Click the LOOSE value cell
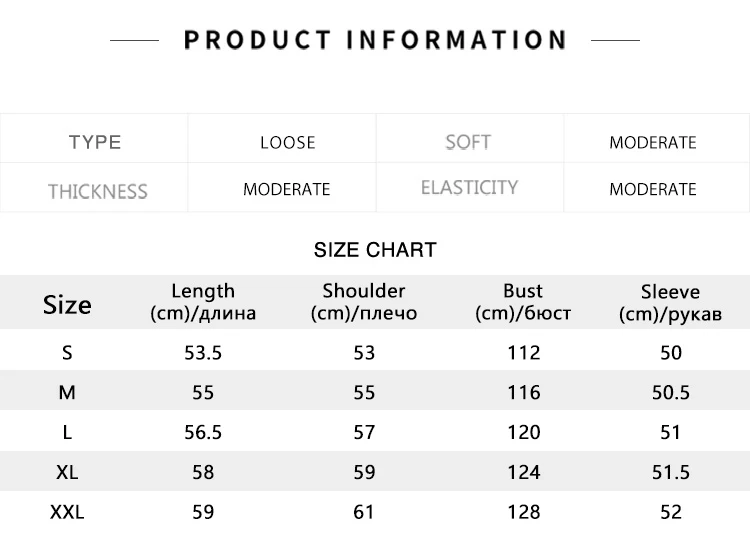750x558 pixels. click(x=282, y=139)
